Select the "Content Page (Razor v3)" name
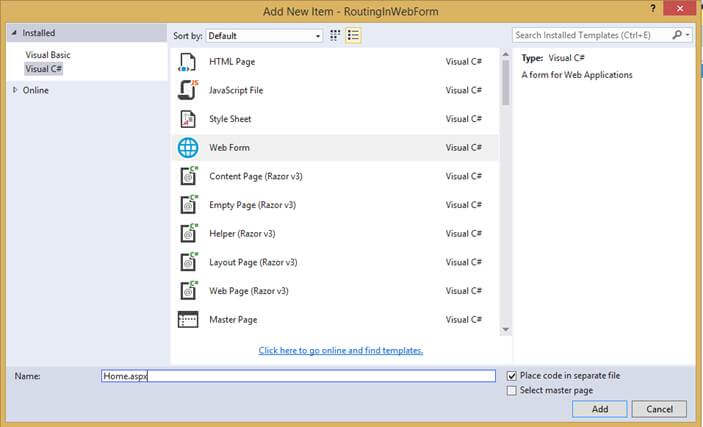Viewport: 703px width, 427px height. point(256,176)
